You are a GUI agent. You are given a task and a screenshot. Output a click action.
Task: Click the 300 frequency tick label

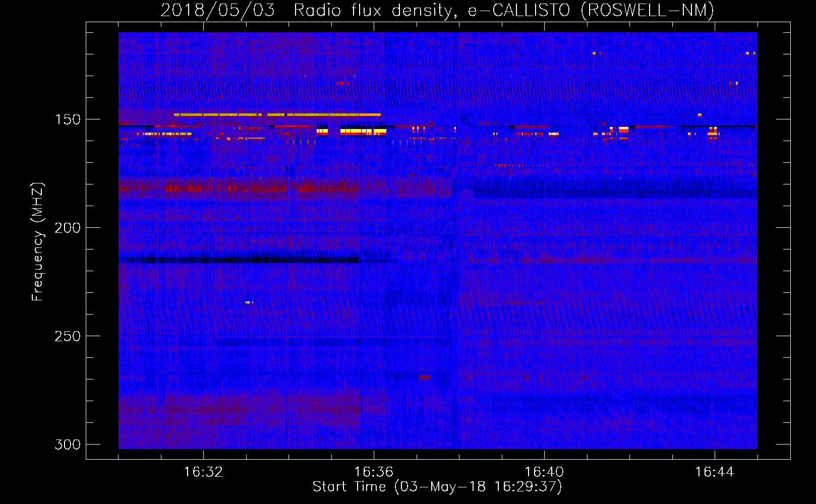click(68, 445)
